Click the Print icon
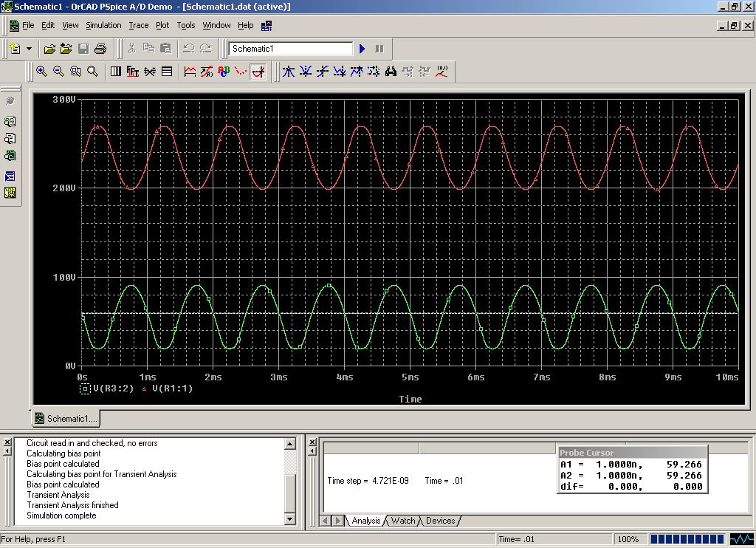 100,49
